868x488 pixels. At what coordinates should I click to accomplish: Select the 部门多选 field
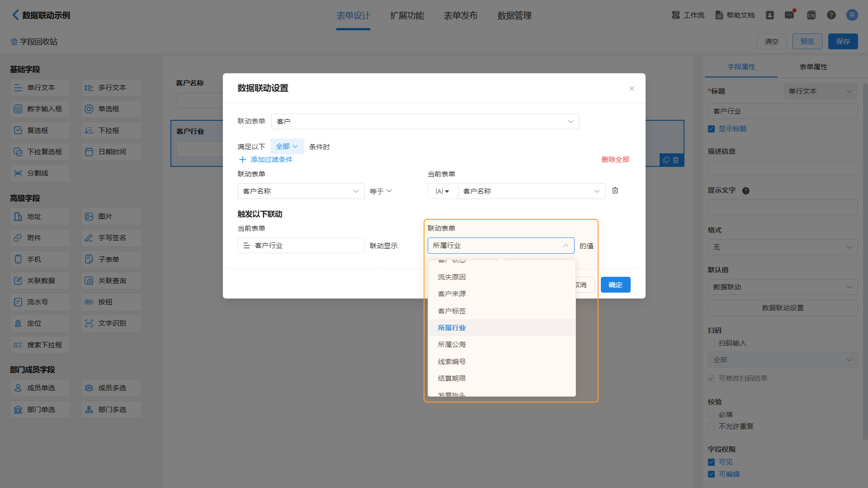coord(111,410)
